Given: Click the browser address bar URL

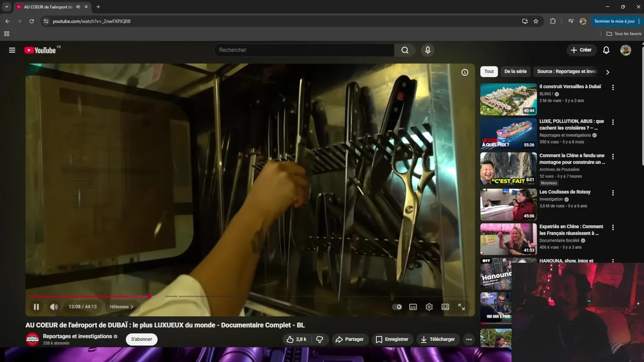Looking at the screenshot, I should [x=92, y=21].
